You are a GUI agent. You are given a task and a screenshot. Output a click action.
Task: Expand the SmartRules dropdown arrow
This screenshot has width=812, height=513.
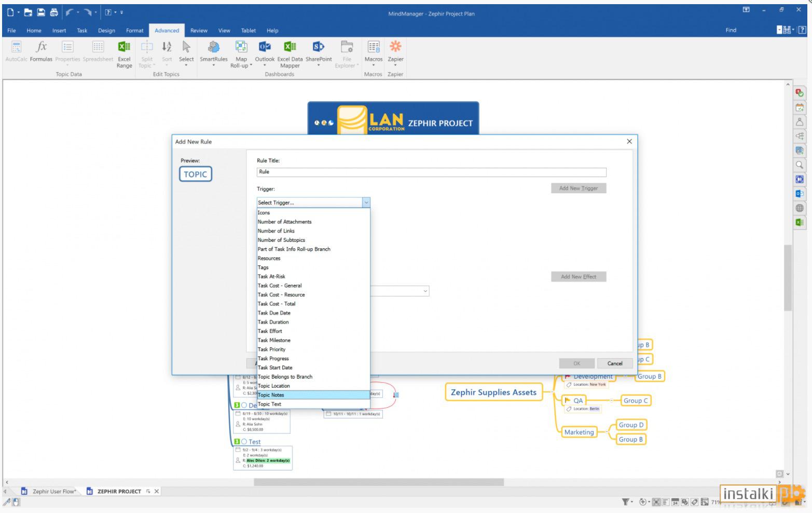pos(213,66)
